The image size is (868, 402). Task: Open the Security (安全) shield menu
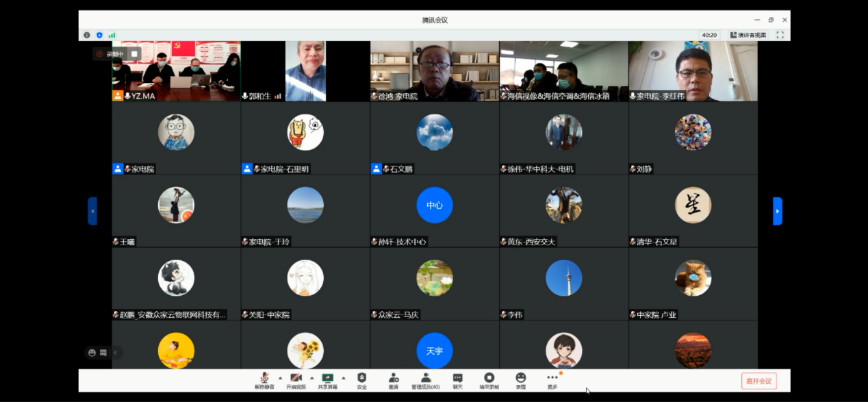pyautogui.click(x=361, y=380)
